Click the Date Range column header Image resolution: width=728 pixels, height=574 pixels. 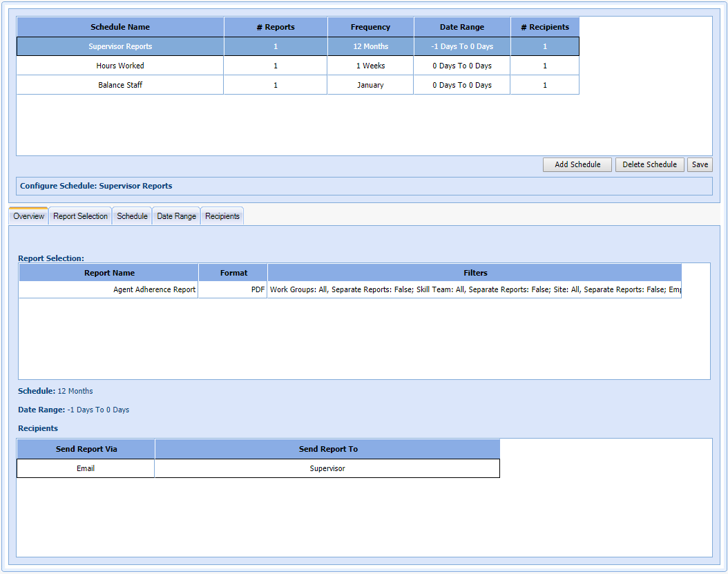pyautogui.click(x=462, y=27)
